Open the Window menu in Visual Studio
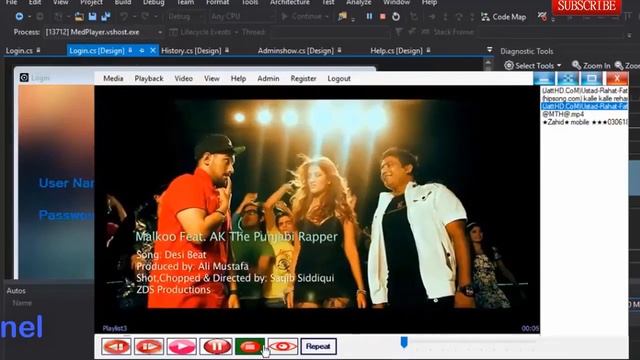The image size is (640, 360). tap(396, 2)
